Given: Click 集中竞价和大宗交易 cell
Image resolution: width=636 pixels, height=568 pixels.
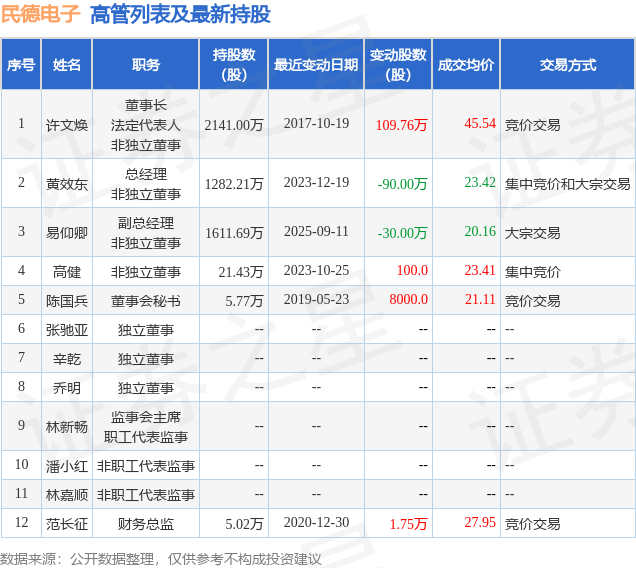Looking at the screenshot, I should pyautogui.click(x=567, y=184).
